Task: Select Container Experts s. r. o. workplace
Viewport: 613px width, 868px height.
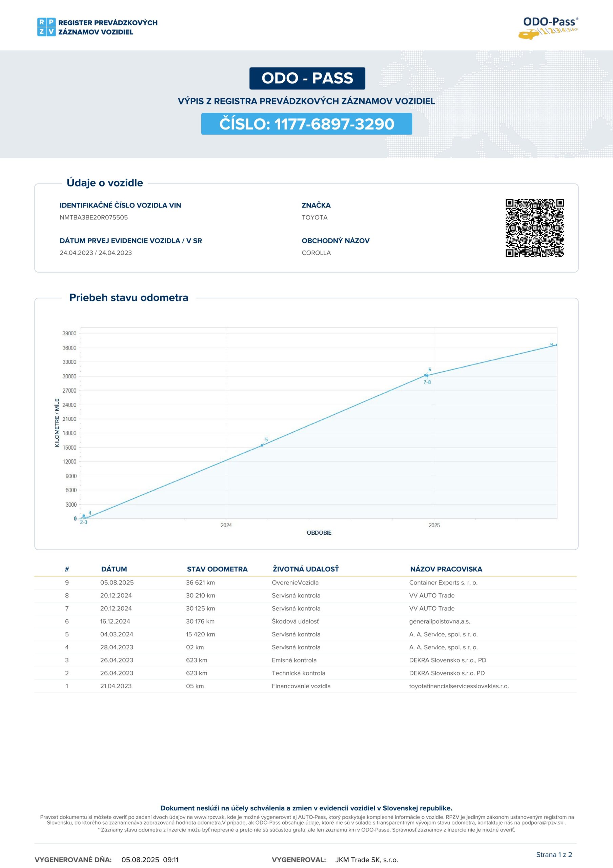Action: click(x=443, y=583)
